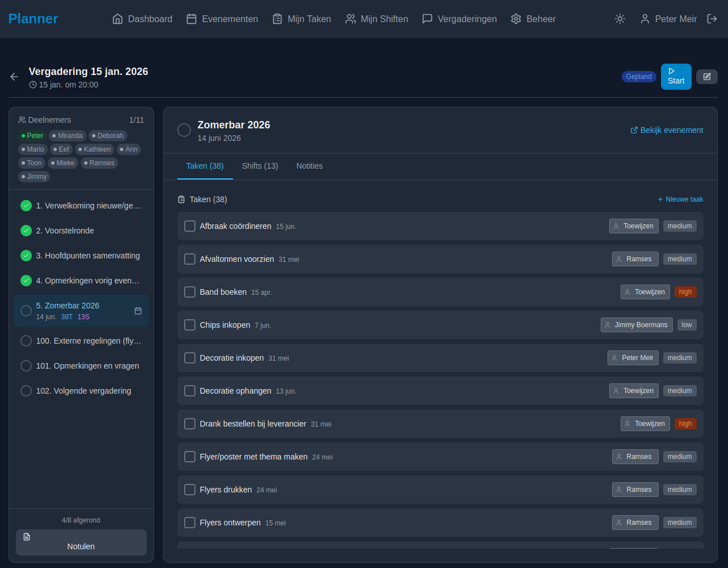Click the Gepland status badge
Viewport: 728px width, 568px height.
point(639,77)
